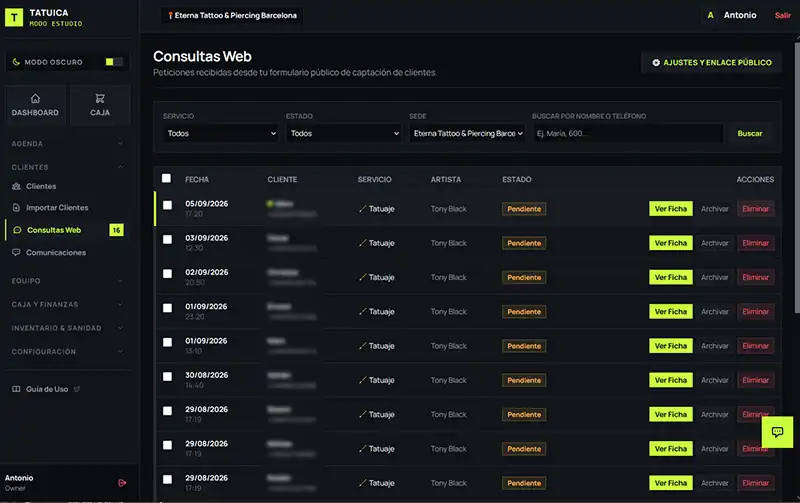800x503 pixels.
Task: Select the 03/09/2026 row checkbox
Action: pyautogui.click(x=167, y=239)
